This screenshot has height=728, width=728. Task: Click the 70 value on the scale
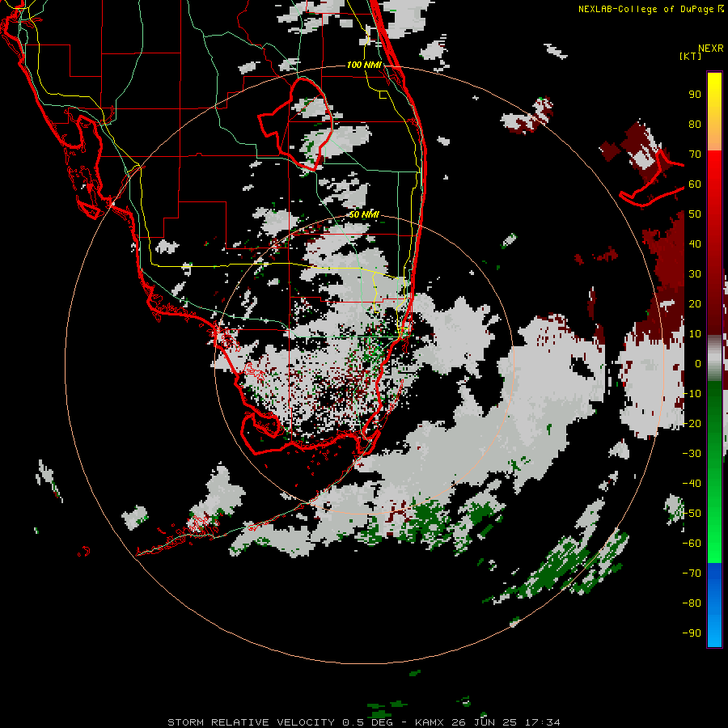[x=695, y=154]
